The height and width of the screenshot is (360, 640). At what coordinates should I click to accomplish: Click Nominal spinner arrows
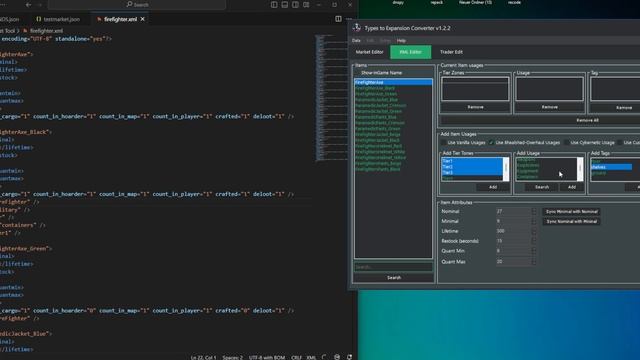click(534, 211)
